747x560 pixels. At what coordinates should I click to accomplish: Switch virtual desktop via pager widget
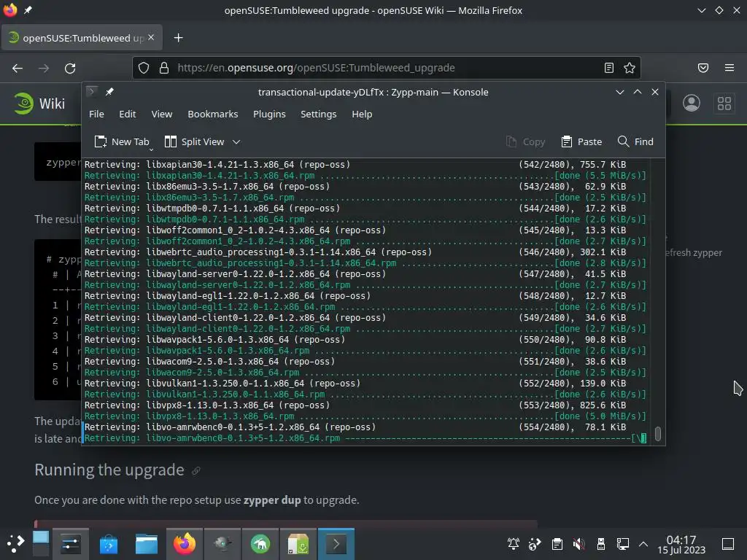[x=41, y=543]
